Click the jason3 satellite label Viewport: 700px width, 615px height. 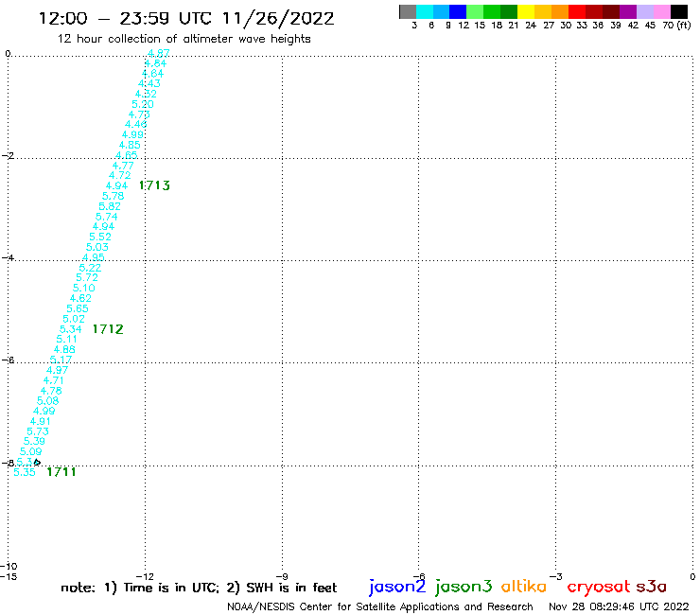pos(464,587)
